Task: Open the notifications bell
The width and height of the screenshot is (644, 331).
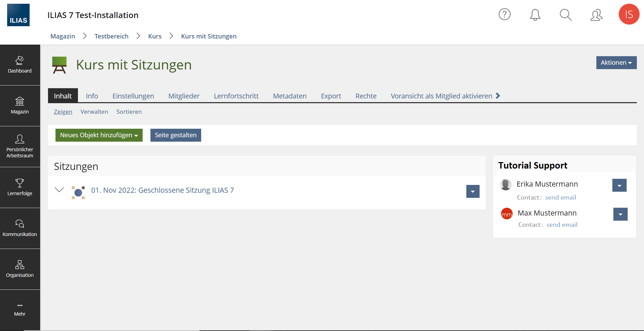Action: tap(535, 15)
